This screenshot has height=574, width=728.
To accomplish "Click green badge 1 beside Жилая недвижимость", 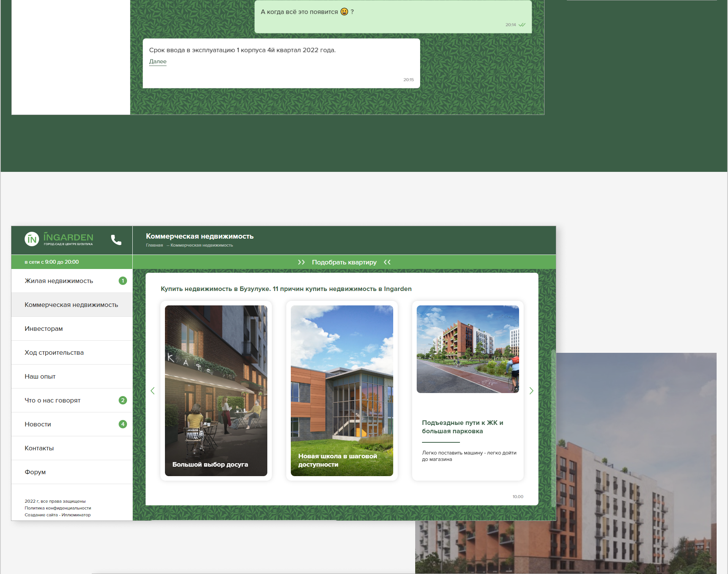I will pyautogui.click(x=122, y=281).
